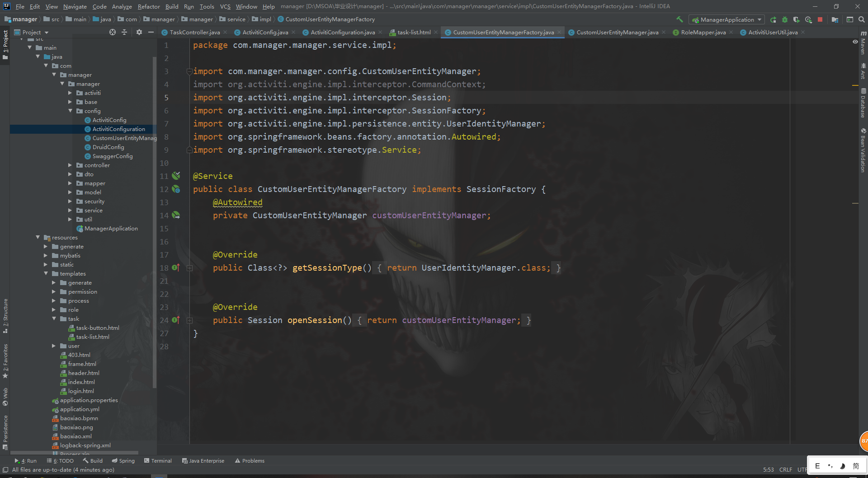Collapse the templates folder
This screenshot has height=478, width=868.
(x=46, y=273)
